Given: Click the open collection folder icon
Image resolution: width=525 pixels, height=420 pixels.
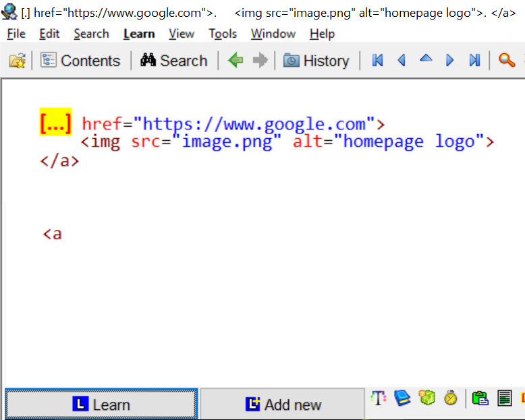Looking at the screenshot, I should 17,61.
